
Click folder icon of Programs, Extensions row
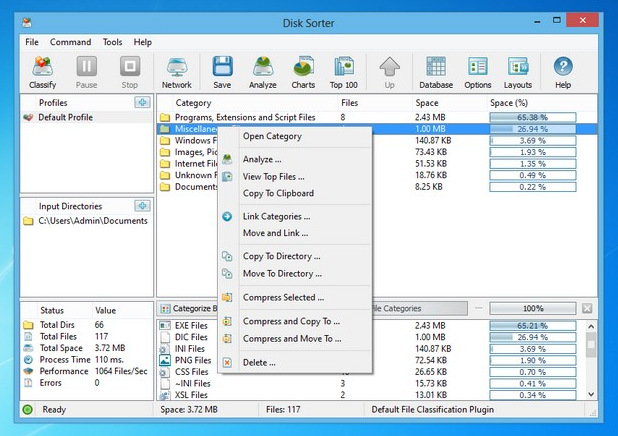coord(165,117)
